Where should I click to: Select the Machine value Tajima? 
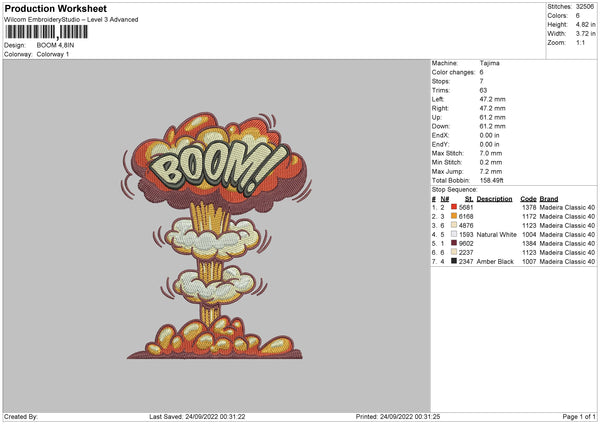click(491, 63)
